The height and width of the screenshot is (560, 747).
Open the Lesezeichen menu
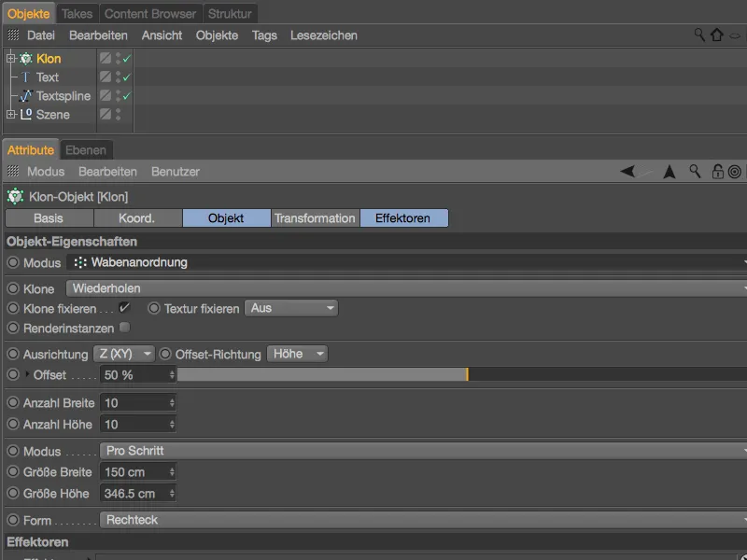pos(326,35)
